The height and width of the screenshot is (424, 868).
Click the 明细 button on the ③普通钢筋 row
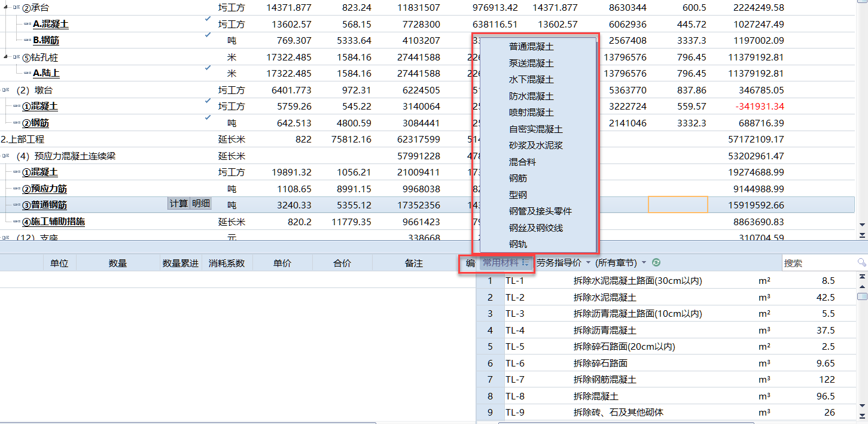200,204
